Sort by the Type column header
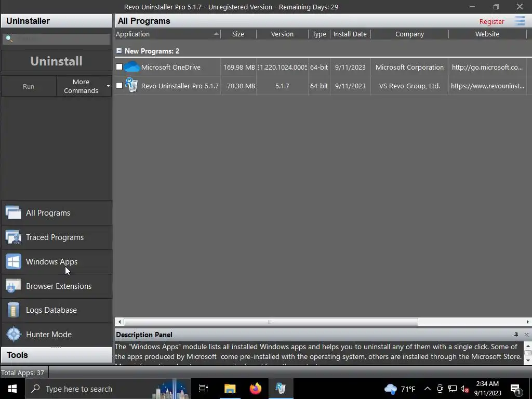This screenshot has height=399, width=532. click(319, 34)
